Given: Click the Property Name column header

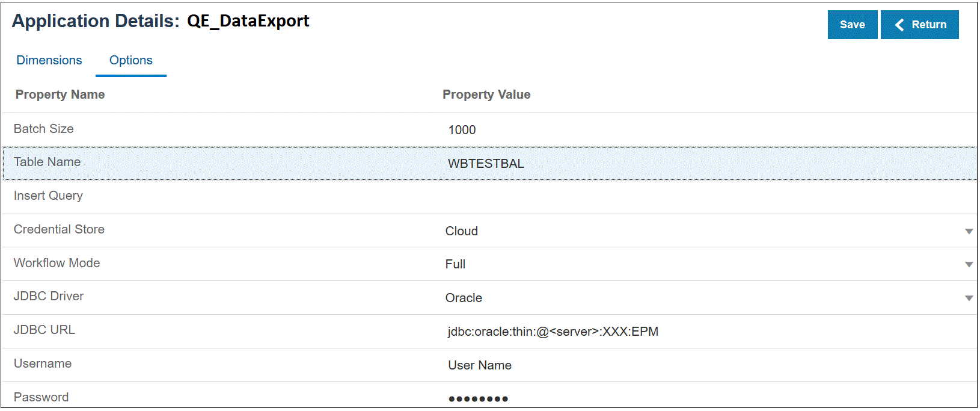Looking at the screenshot, I should 60,94.
